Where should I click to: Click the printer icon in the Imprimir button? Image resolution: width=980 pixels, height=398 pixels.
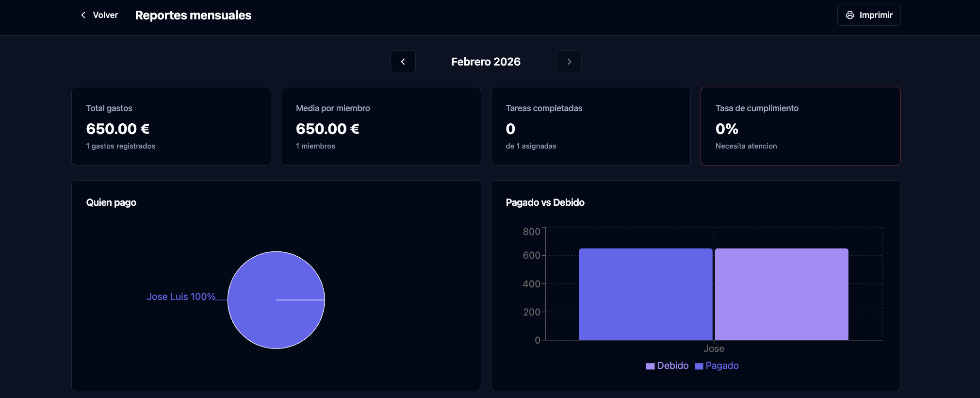point(850,15)
